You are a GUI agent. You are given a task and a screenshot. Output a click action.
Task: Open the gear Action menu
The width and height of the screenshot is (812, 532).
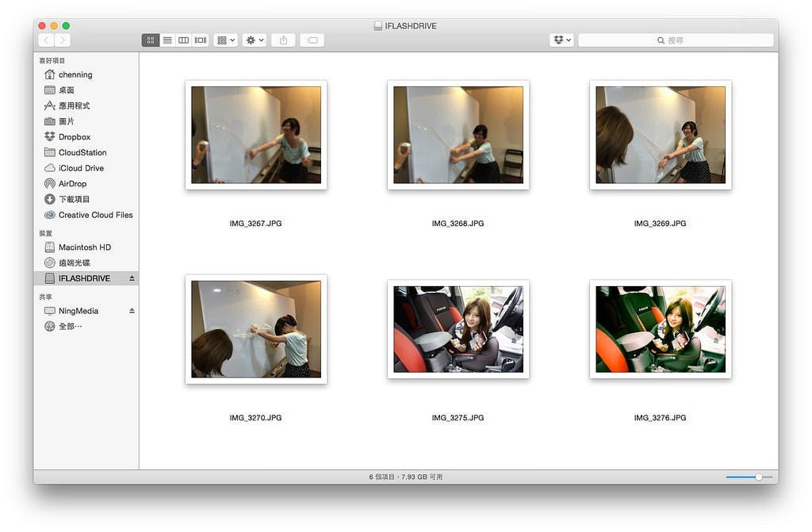click(255, 40)
